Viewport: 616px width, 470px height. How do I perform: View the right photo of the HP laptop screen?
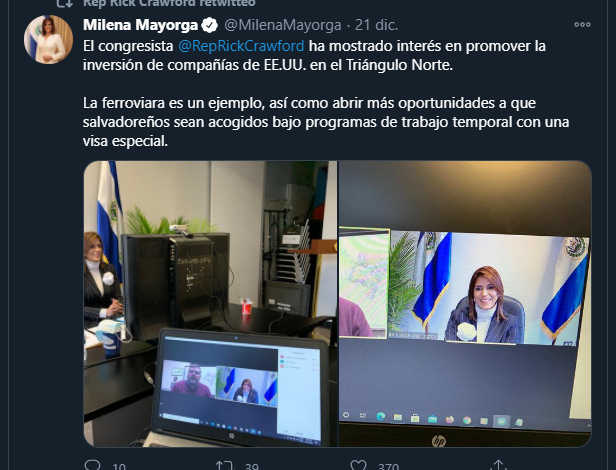point(465,304)
